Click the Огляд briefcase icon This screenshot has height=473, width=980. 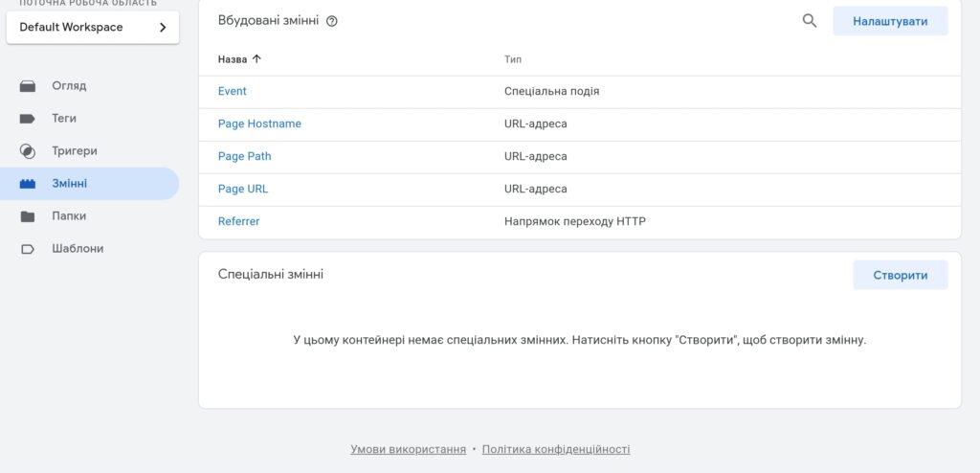click(28, 86)
